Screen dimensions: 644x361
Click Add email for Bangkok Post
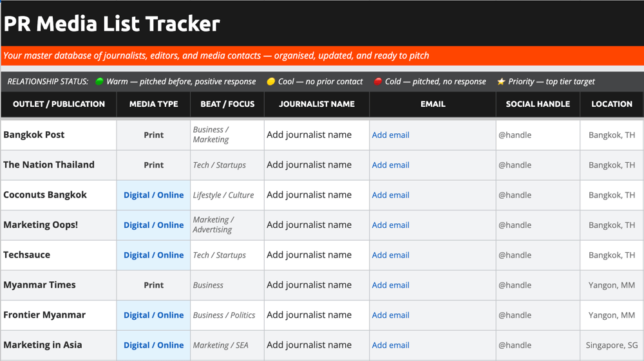(391, 135)
